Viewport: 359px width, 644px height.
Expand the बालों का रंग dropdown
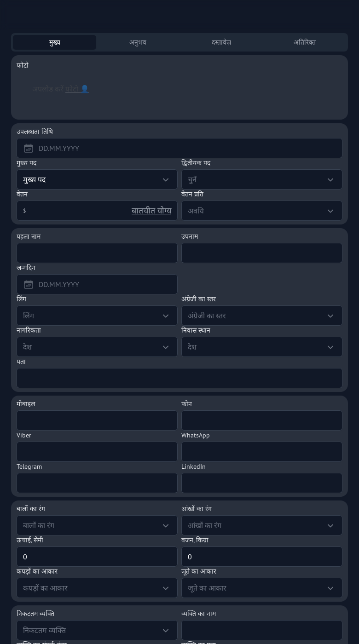pyautogui.click(x=97, y=526)
